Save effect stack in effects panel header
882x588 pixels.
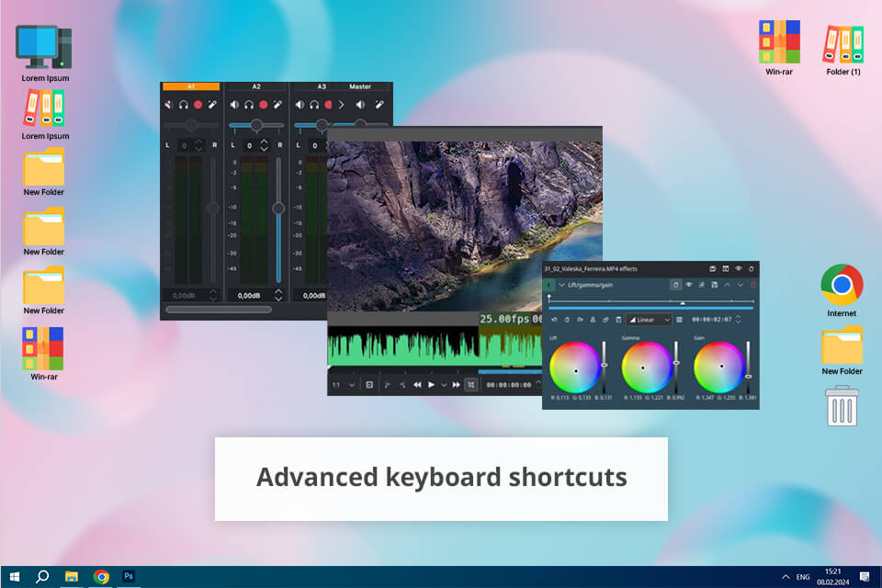(x=712, y=269)
